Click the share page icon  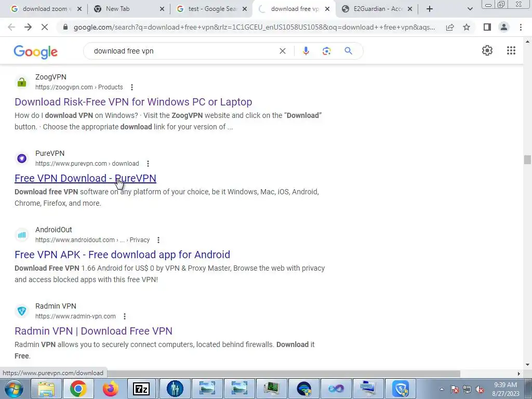coord(450,27)
